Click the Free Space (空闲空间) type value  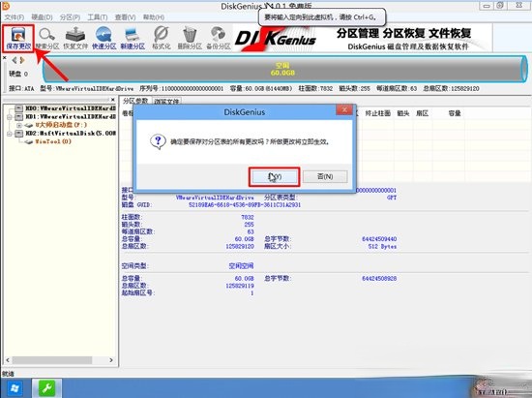(241, 266)
